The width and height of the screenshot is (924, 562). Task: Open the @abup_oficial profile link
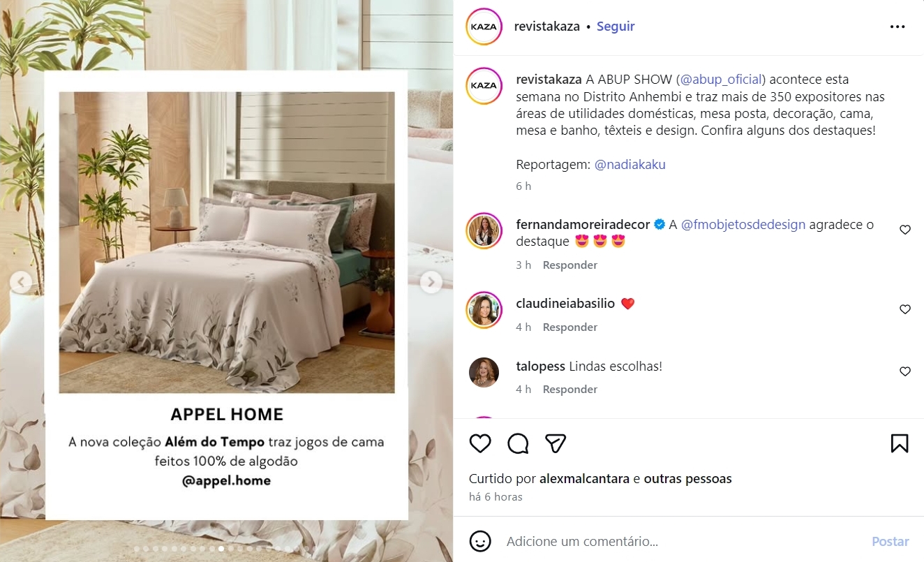[x=721, y=80]
